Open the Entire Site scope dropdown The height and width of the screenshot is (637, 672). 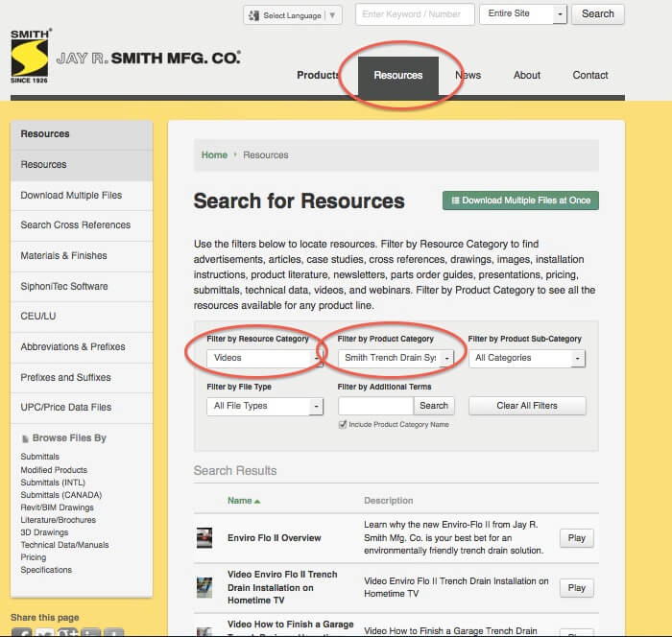(x=525, y=14)
